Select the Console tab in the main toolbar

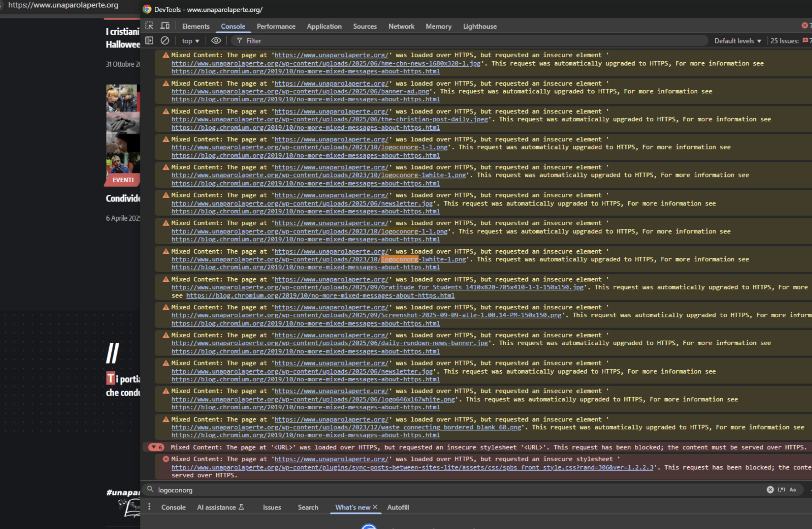[x=233, y=26]
